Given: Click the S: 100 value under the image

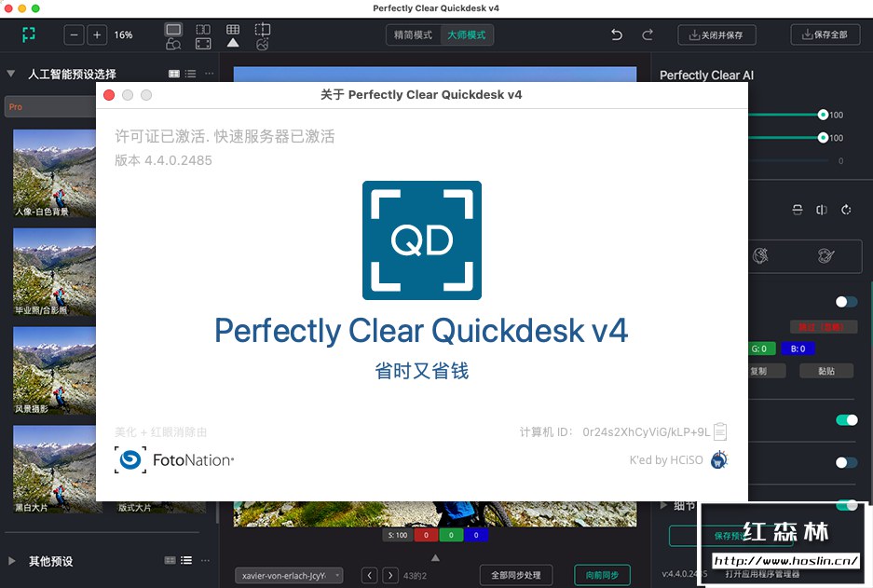Looking at the screenshot, I should pyautogui.click(x=398, y=535).
